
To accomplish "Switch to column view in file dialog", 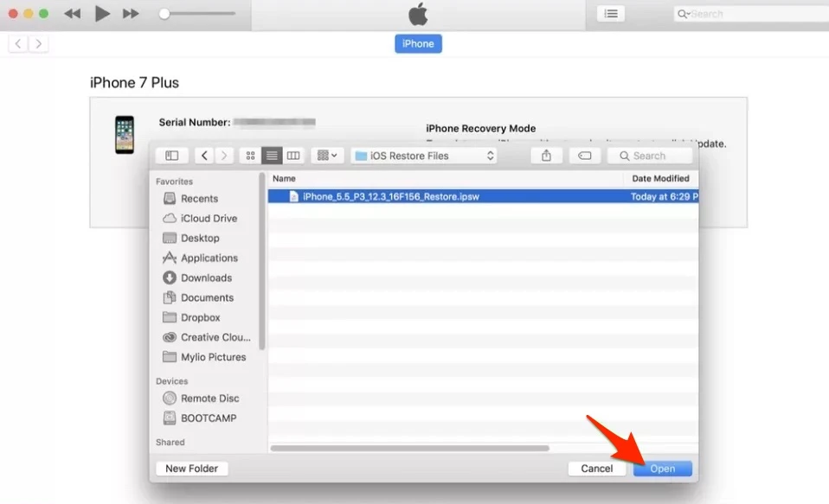I will pos(293,156).
